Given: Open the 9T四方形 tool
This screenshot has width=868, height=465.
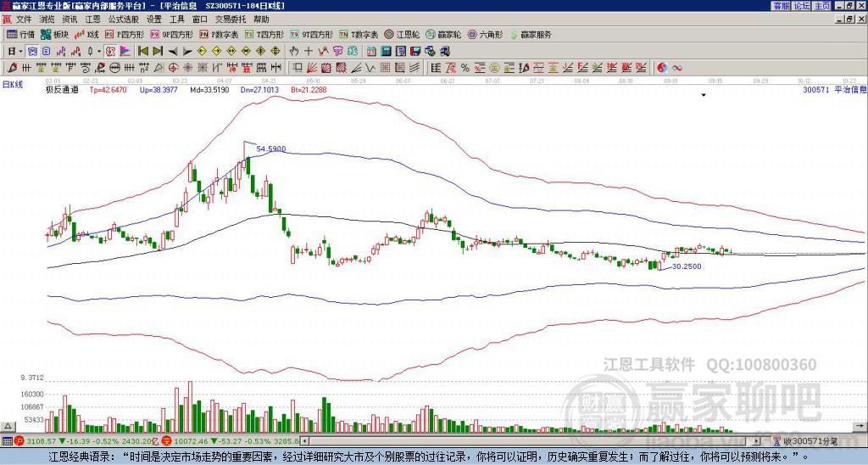Looking at the screenshot, I should point(311,34).
